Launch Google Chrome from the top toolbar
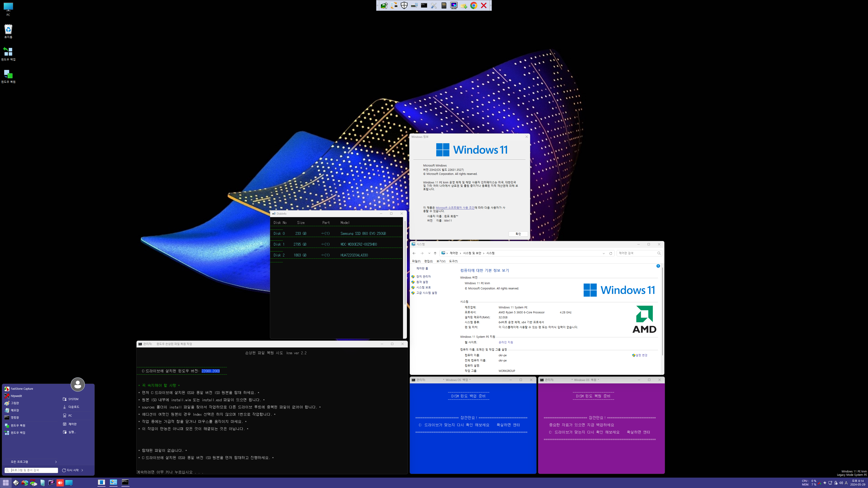This screenshot has height=488, width=868. pyautogui.click(x=474, y=5)
